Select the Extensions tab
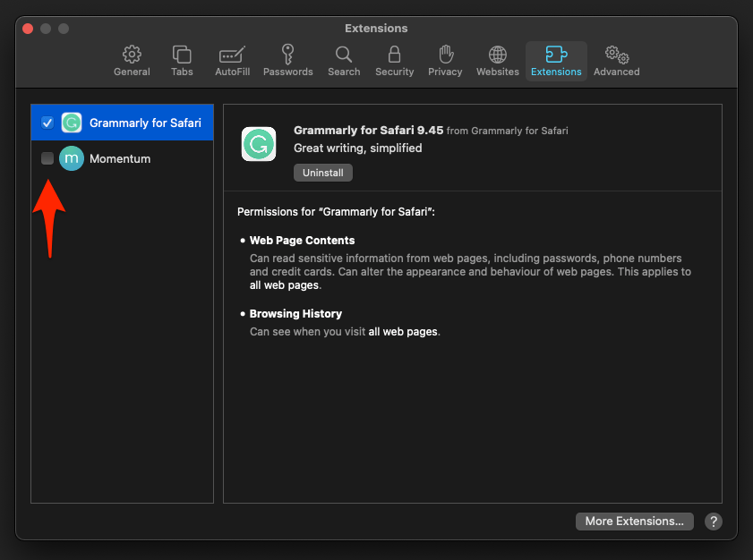Image resolution: width=753 pixels, height=560 pixels. pyautogui.click(x=556, y=61)
